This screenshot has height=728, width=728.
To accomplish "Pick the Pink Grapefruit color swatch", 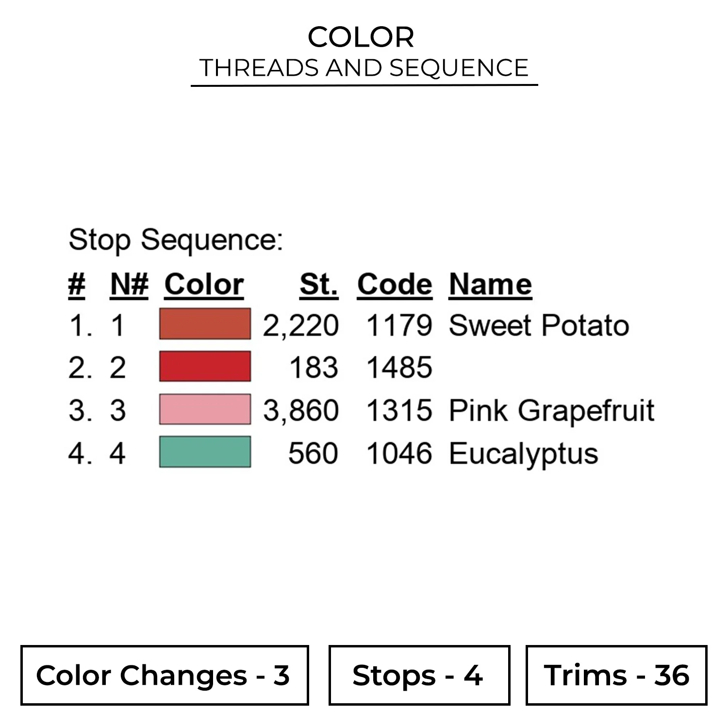I will [205, 409].
